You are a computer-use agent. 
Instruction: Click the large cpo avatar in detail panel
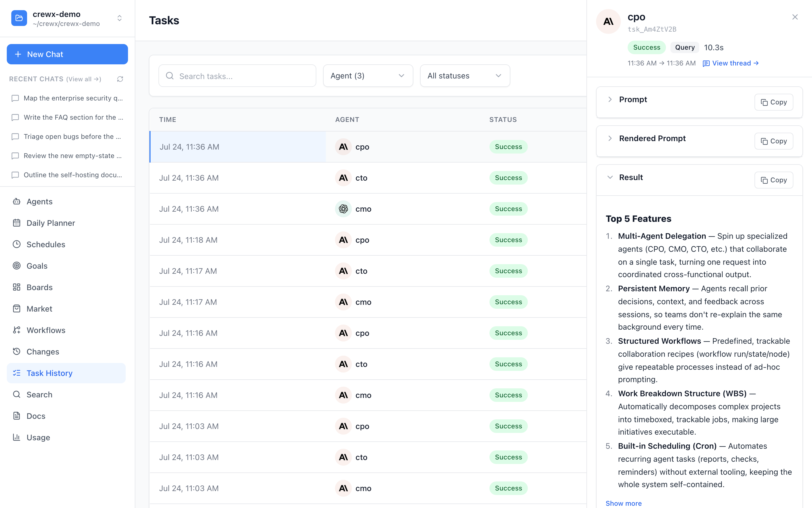pyautogui.click(x=608, y=21)
